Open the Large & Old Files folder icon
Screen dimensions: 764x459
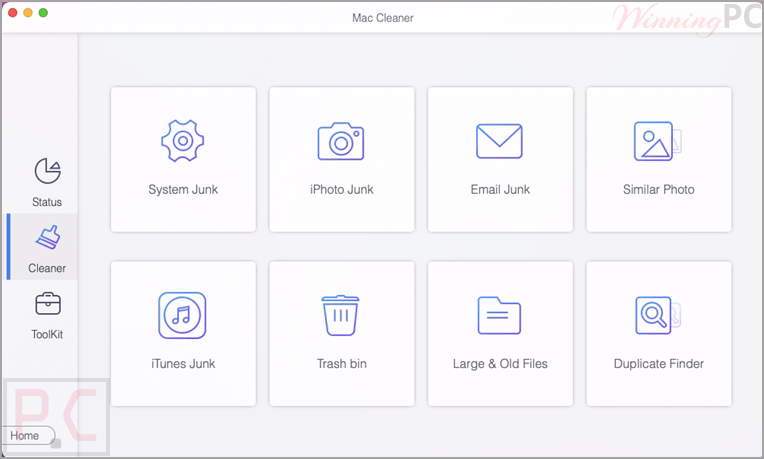(499, 315)
